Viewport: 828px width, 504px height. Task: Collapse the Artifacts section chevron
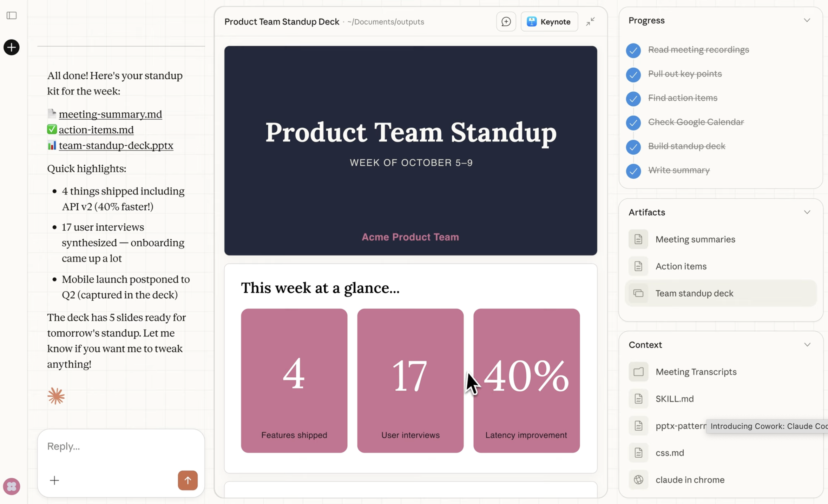(807, 212)
